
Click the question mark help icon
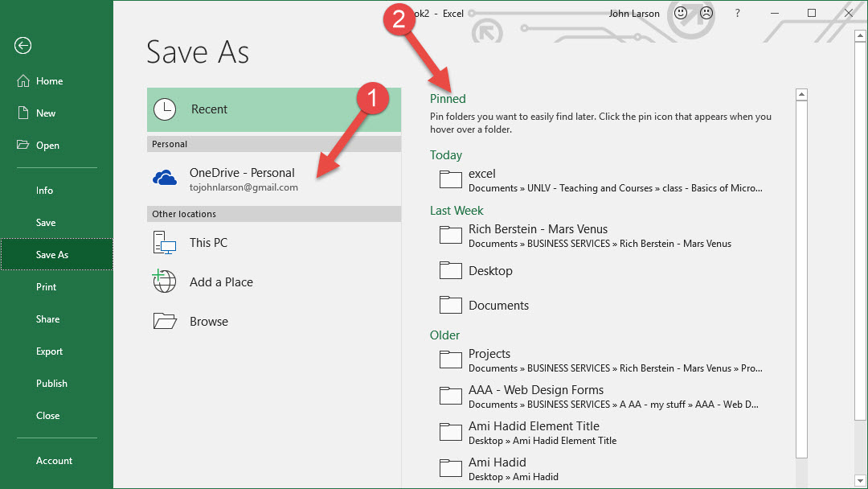click(737, 13)
